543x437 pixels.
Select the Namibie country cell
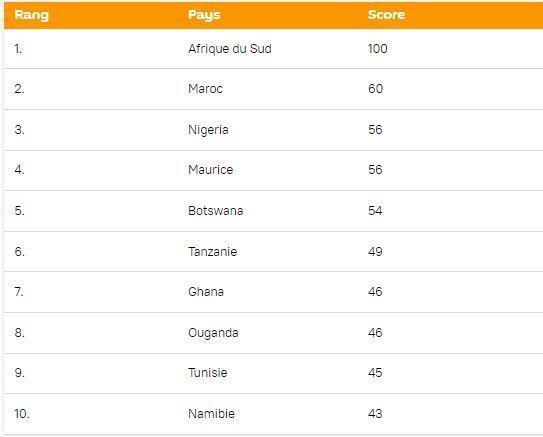pos(211,413)
